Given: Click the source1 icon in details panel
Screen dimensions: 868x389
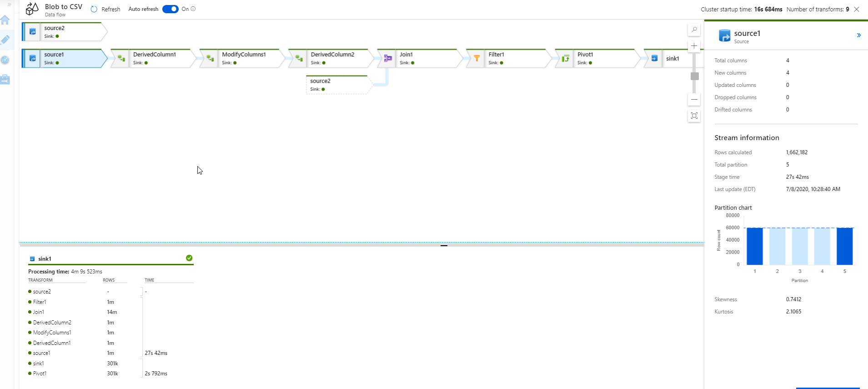Looking at the screenshot, I should [724, 35].
